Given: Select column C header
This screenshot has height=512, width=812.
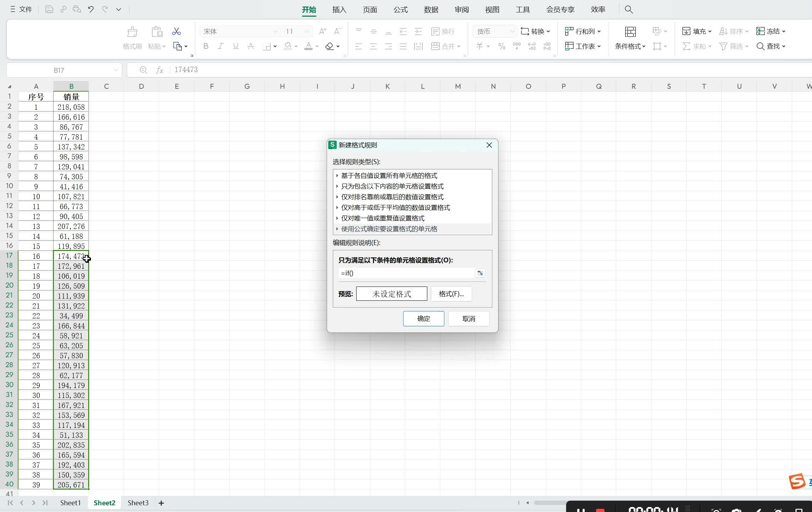Looking at the screenshot, I should click(x=106, y=86).
